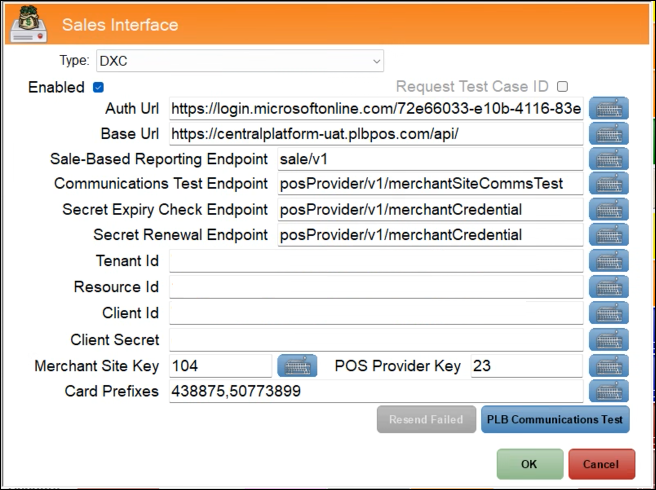The height and width of the screenshot is (490, 656).
Task: Open keyboard for Communications Test Endpoint
Action: (608, 184)
